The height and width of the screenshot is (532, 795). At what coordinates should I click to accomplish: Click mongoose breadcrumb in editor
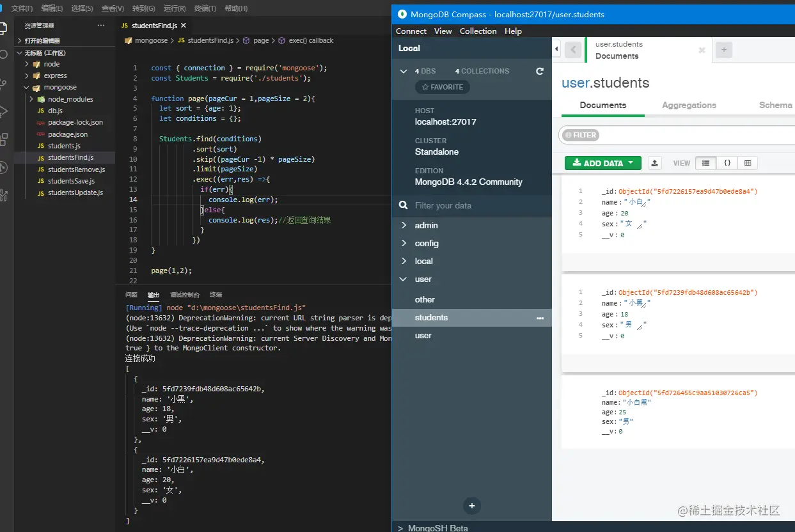pyautogui.click(x=151, y=40)
